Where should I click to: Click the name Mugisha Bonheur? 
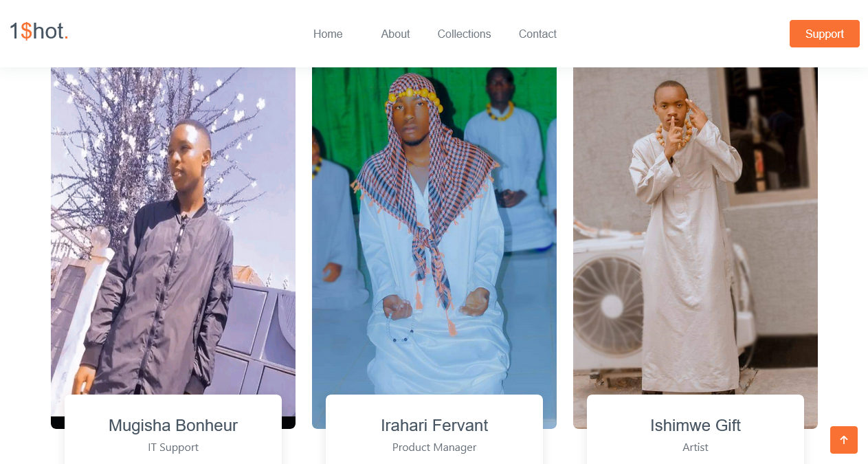(173, 426)
